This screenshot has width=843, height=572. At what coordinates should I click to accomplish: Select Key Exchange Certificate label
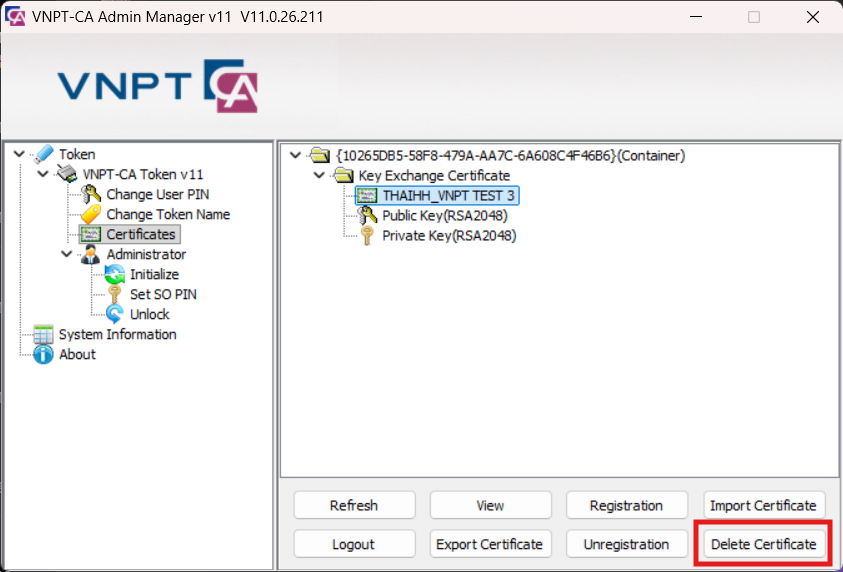434,175
